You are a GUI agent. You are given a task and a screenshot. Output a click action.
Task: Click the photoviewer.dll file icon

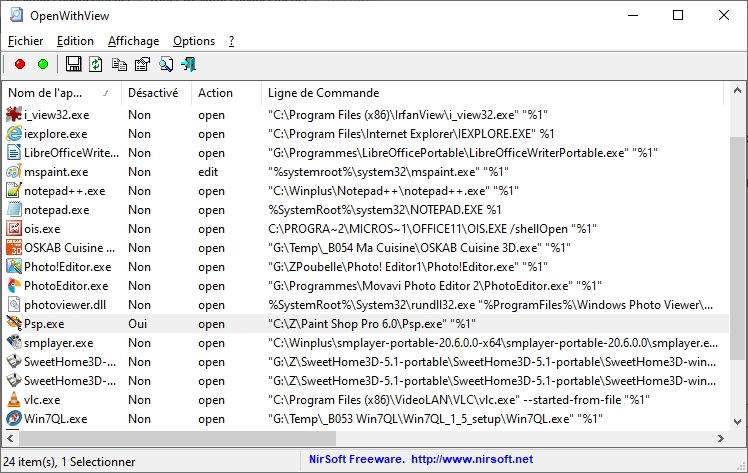pyautogui.click(x=14, y=305)
